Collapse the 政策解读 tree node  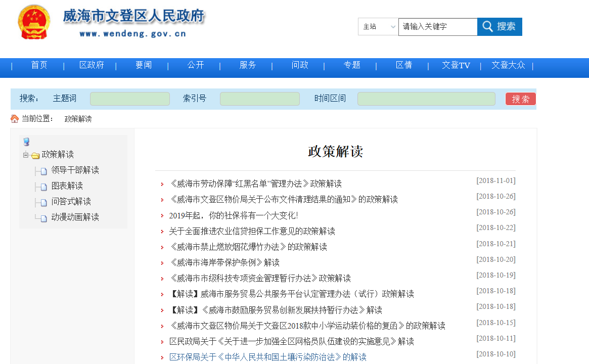pyautogui.click(x=25, y=155)
